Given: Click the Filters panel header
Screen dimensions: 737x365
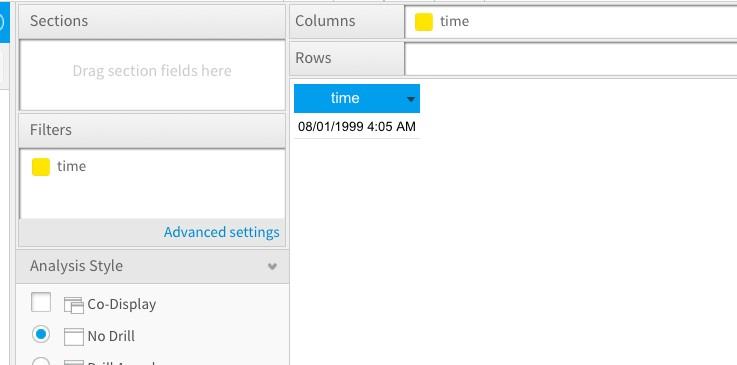Looking at the screenshot, I should (152, 130).
